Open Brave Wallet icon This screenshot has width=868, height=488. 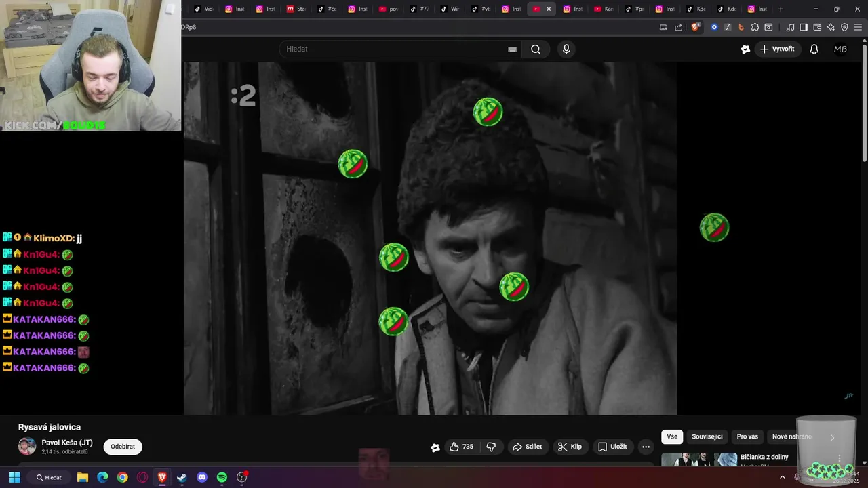(x=817, y=27)
